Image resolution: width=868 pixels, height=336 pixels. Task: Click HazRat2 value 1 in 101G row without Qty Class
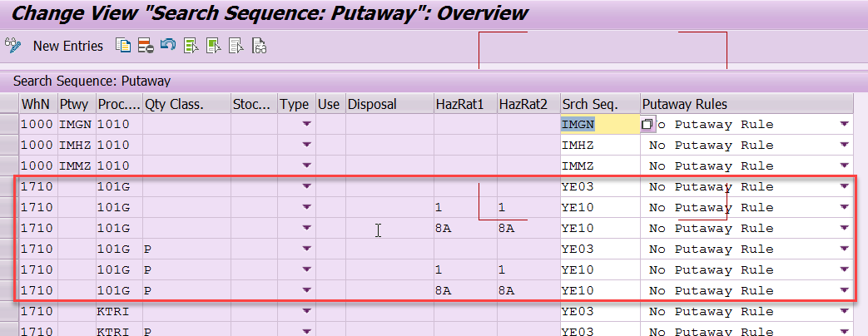click(528, 208)
